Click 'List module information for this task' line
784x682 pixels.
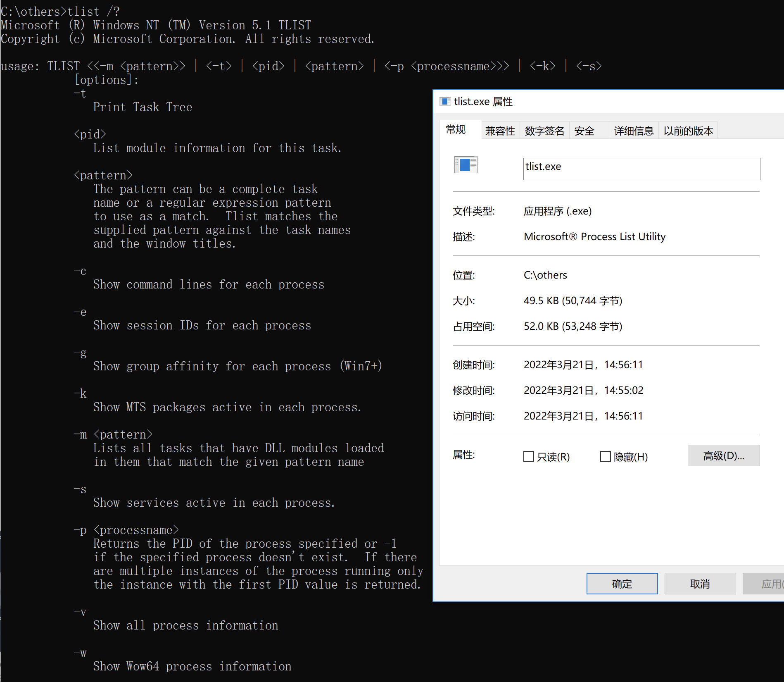217,148
